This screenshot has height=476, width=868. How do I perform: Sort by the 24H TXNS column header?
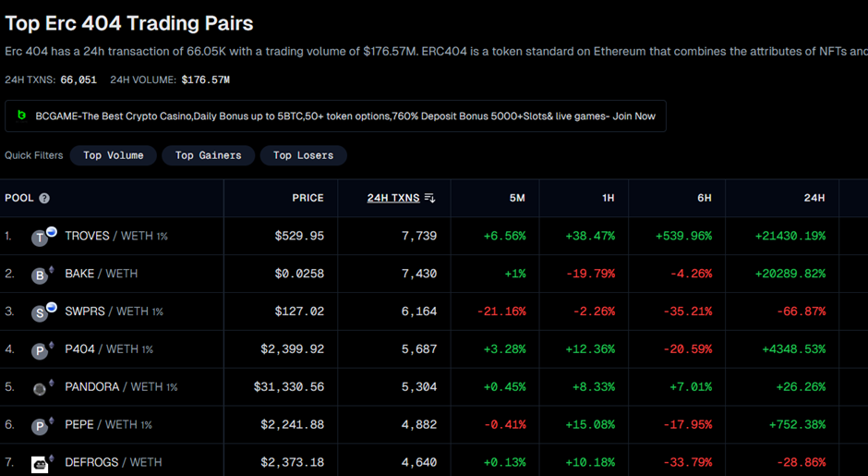[x=393, y=198]
